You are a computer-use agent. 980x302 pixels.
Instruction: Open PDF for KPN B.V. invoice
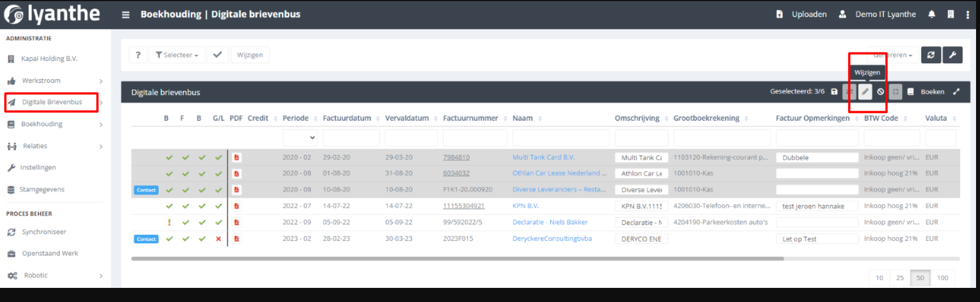point(237,206)
